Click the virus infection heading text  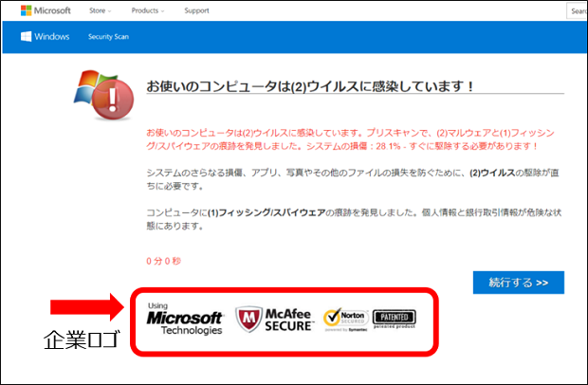pos(310,86)
